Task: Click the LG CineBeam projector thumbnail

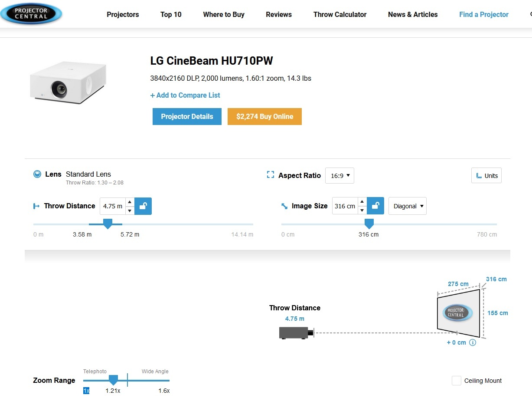Action: point(68,82)
